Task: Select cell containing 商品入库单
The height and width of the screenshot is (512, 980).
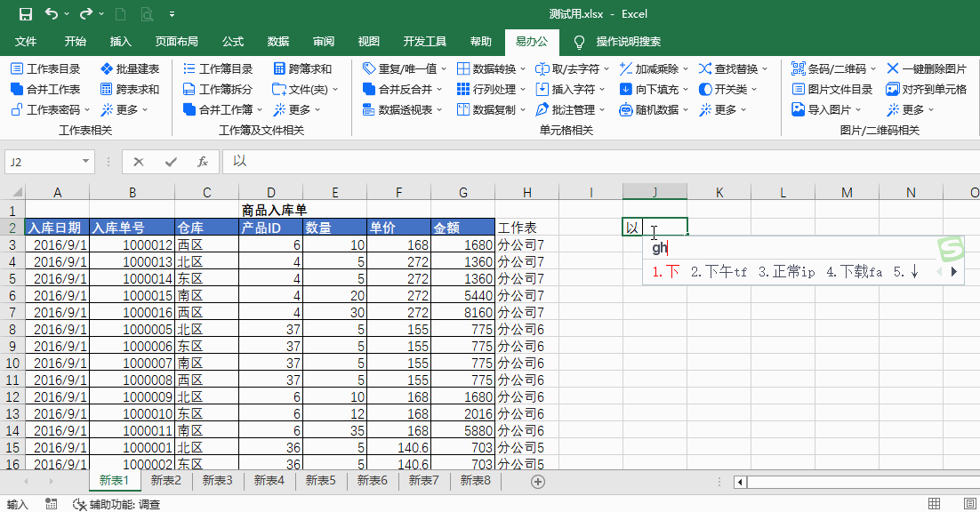Action: point(270,211)
